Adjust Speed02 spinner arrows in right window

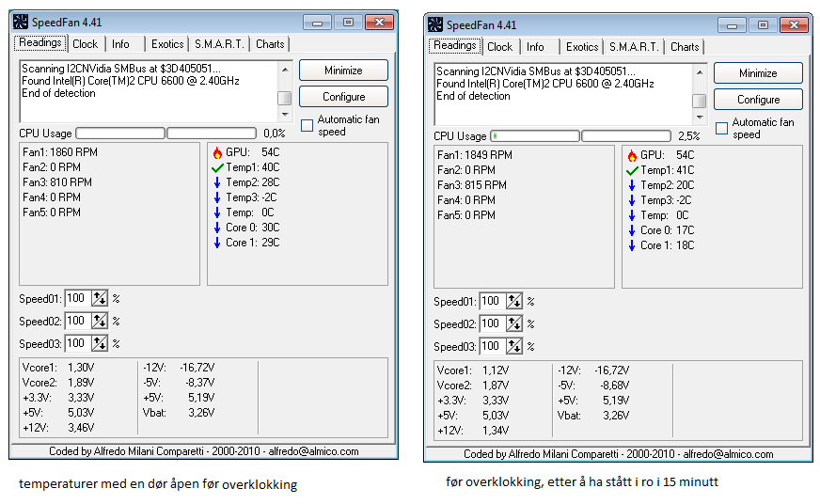[514, 323]
